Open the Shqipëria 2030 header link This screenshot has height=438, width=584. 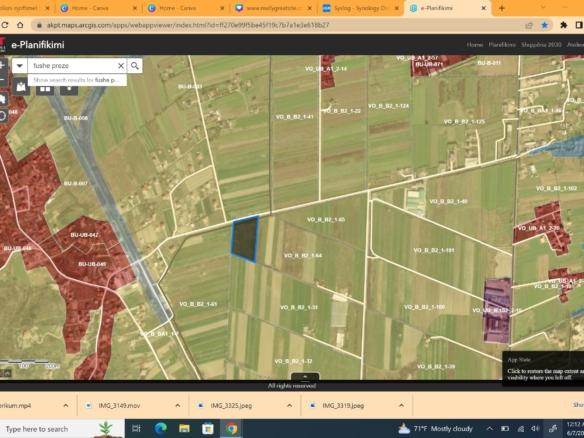pyautogui.click(x=541, y=45)
